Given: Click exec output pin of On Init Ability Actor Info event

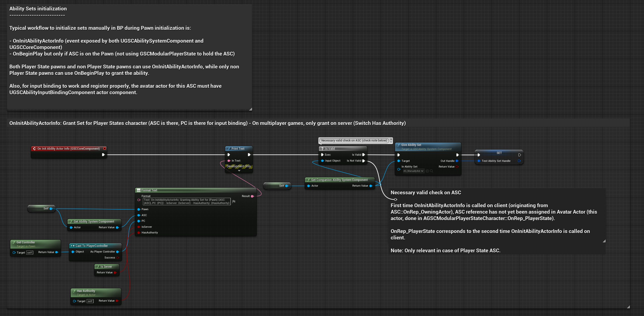Looking at the screenshot, I should pos(103,155).
